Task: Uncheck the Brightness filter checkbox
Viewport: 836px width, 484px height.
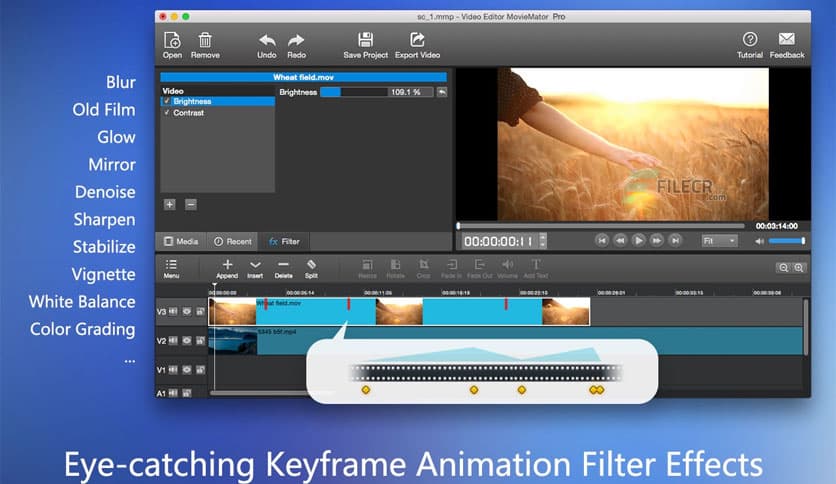Action: point(167,101)
